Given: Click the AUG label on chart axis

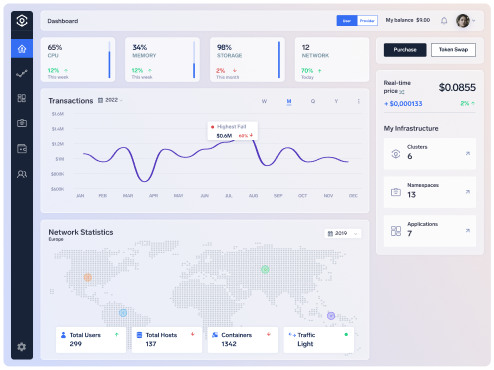Looking at the screenshot, I should (253, 196).
